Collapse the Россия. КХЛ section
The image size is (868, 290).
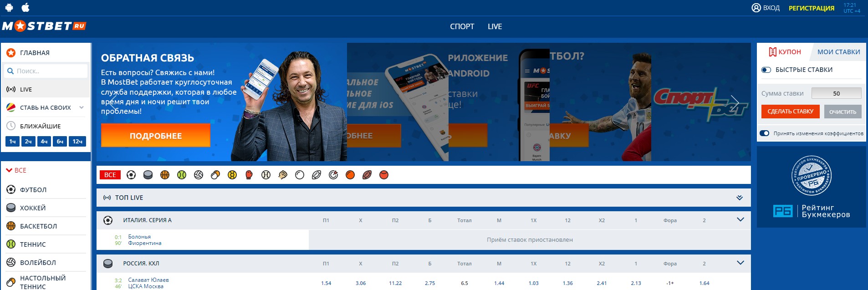pos(740,263)
